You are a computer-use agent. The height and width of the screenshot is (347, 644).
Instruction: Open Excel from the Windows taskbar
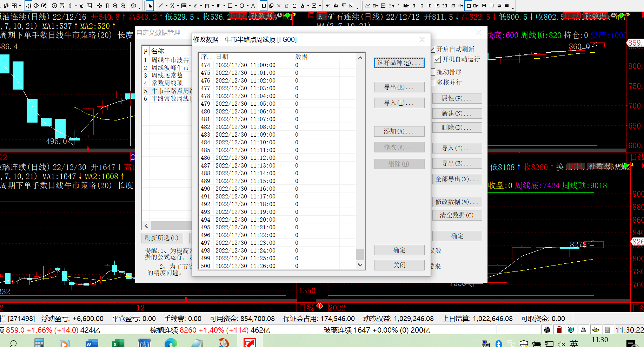(118, 343)
